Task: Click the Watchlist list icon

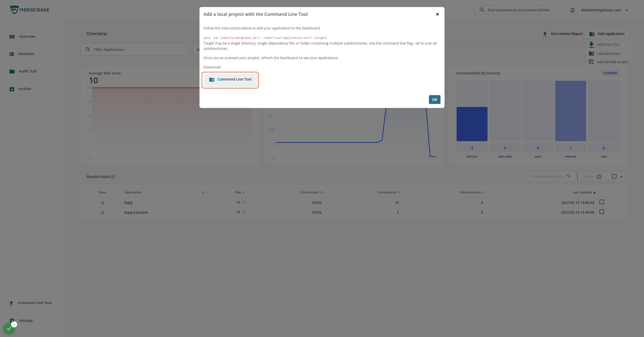Action: (12, 54)
